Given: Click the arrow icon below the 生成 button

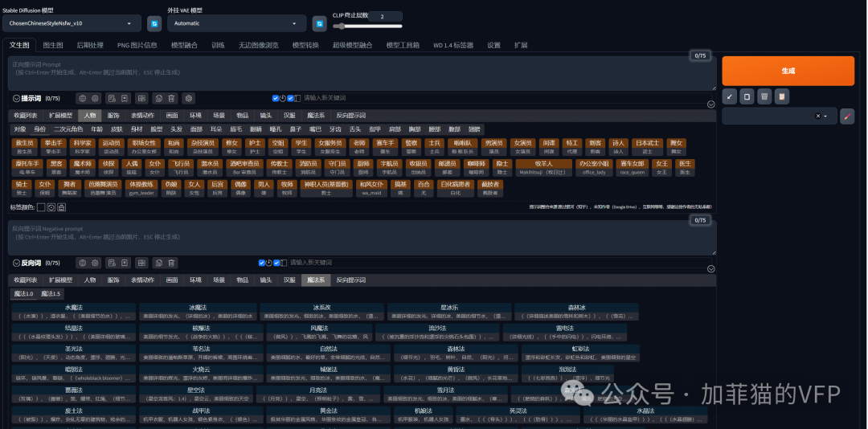Looking at the screenshot, I should 730,97.
